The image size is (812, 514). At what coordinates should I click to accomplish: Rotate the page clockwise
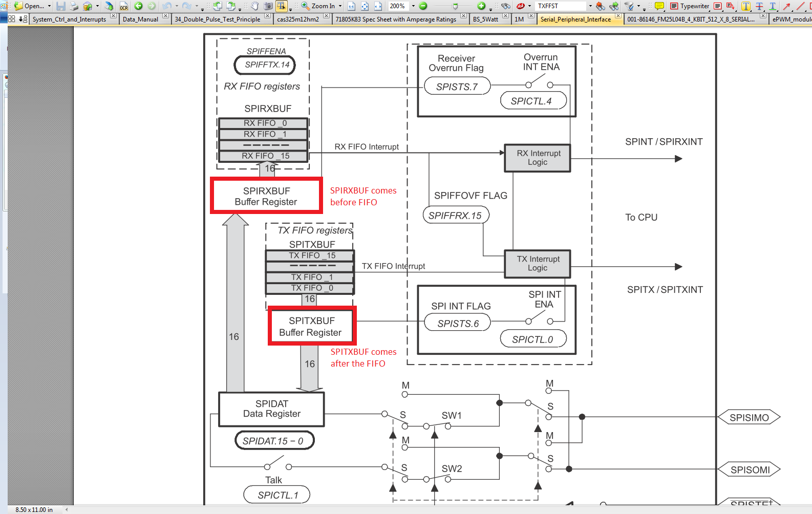pos(231,6)
